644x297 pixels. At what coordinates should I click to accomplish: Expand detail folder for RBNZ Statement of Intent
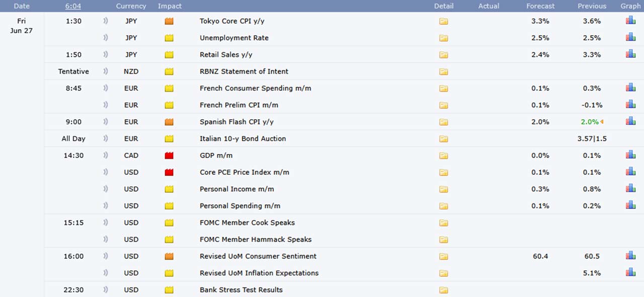[443, 71]
